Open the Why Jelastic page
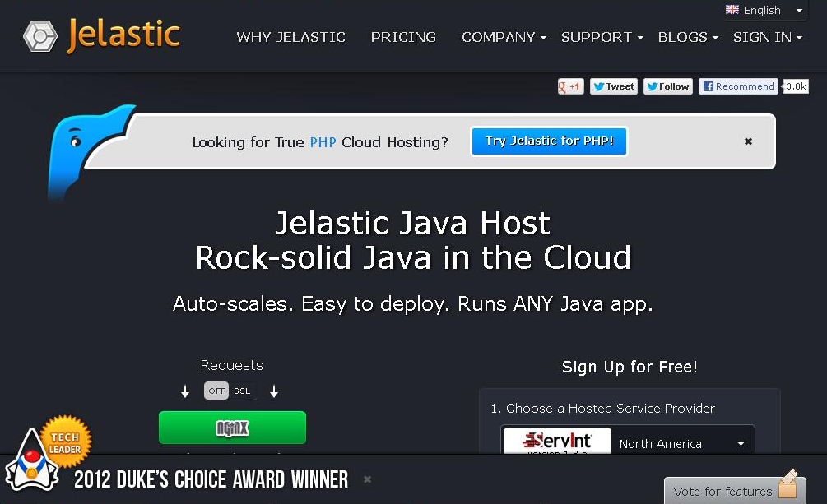This screenshot has width=827, height=504. [x=291, y=37]
